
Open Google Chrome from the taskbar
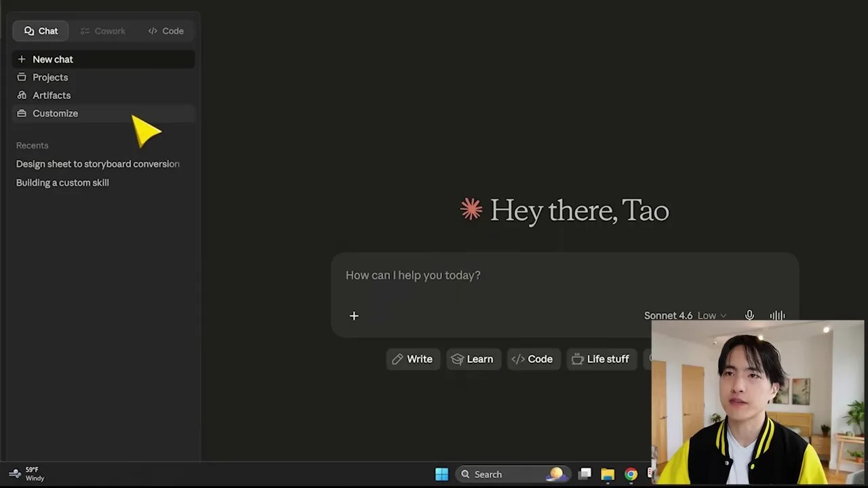[x=631, y=474]
